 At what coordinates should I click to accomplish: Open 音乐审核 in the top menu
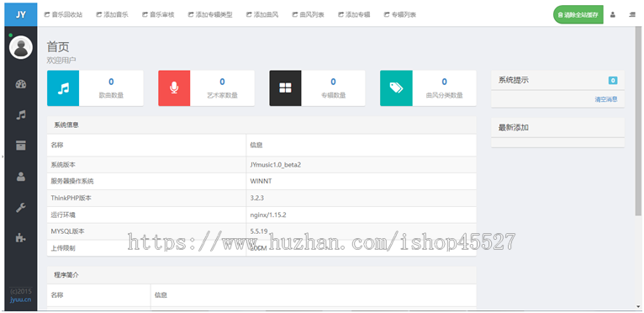[158, 15]
